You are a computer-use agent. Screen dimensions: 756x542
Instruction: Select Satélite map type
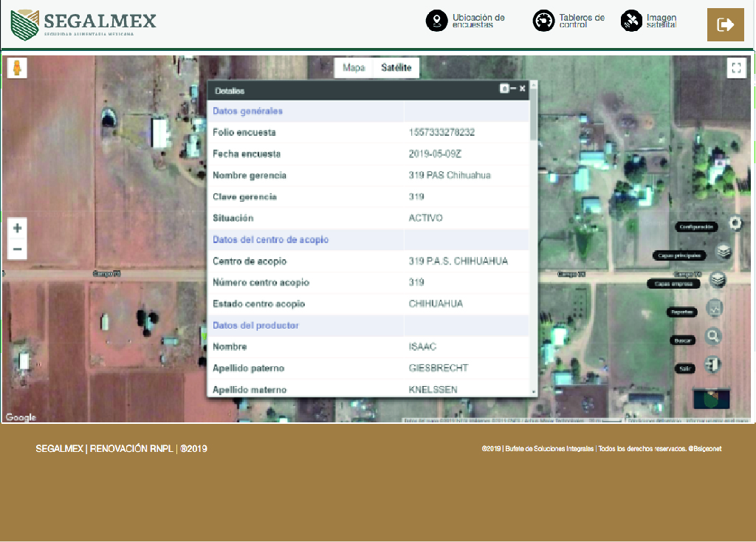tap(396, 68)
